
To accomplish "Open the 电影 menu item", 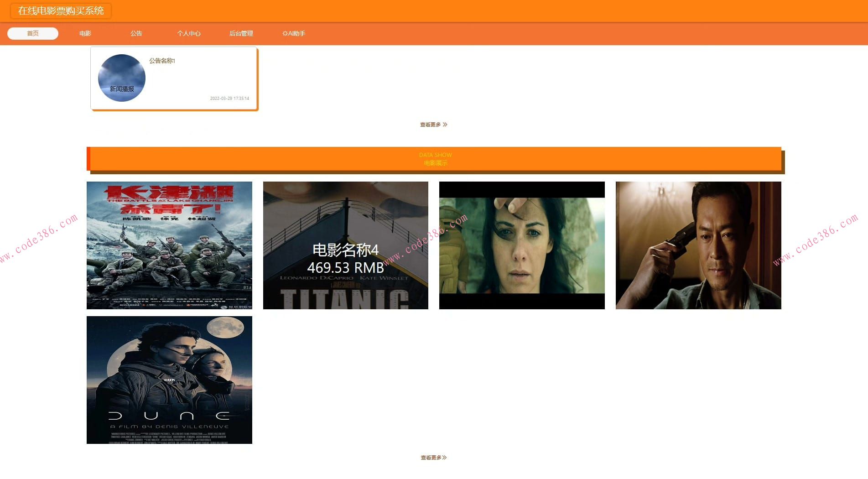I will tap(85, 33).
